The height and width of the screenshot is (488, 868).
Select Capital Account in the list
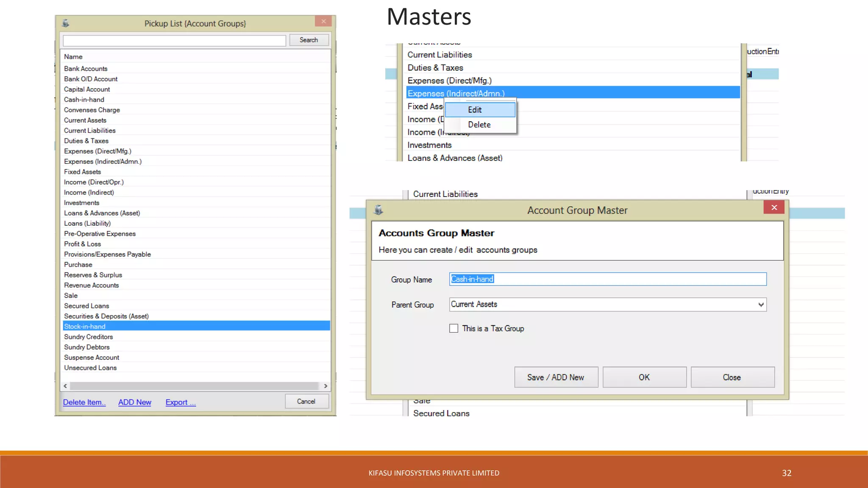coord(196,89)
